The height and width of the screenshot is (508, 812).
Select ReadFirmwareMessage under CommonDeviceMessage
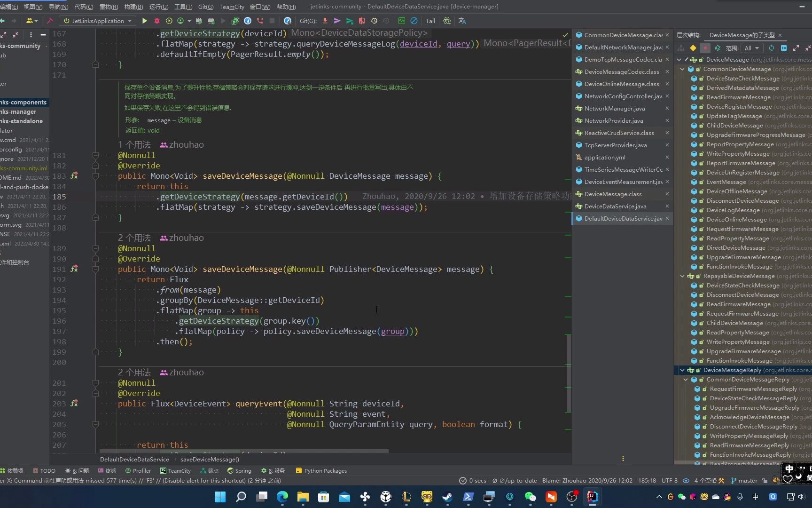(x=738, y=97)
